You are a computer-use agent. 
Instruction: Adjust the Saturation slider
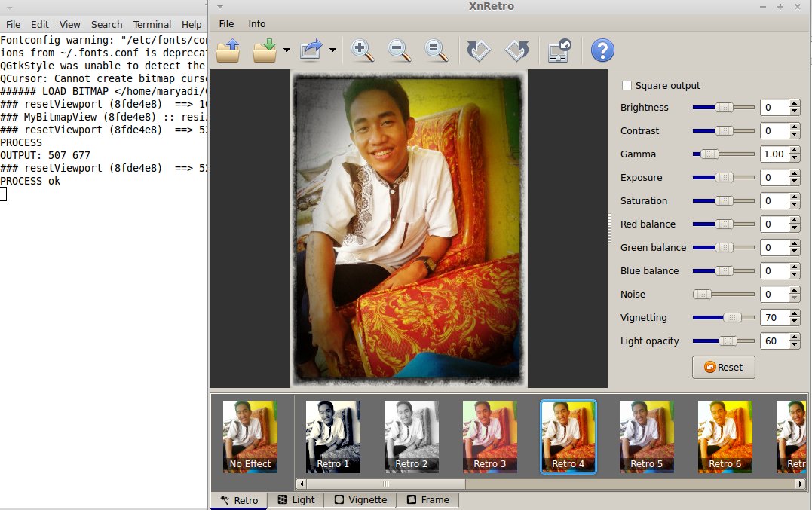click(724, 200)
